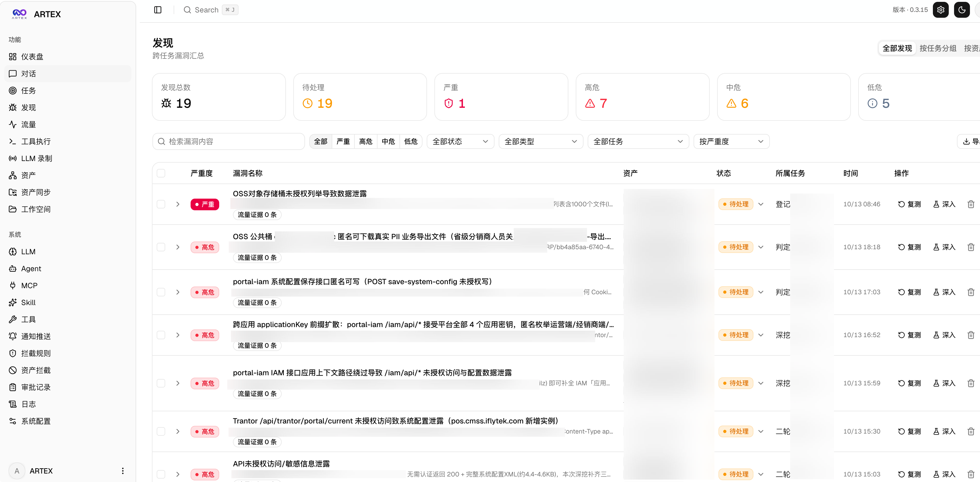Viewport: 980px width, 482px height.
Task: Go to 流量 traffic page
Action: click(x=68, y=124)
